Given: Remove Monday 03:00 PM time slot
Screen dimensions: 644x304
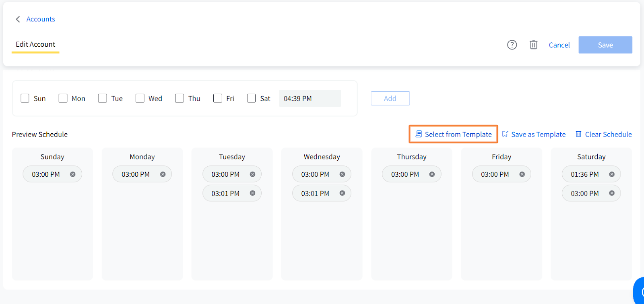Looking at the screenshot, I should (x=163, y=174).
